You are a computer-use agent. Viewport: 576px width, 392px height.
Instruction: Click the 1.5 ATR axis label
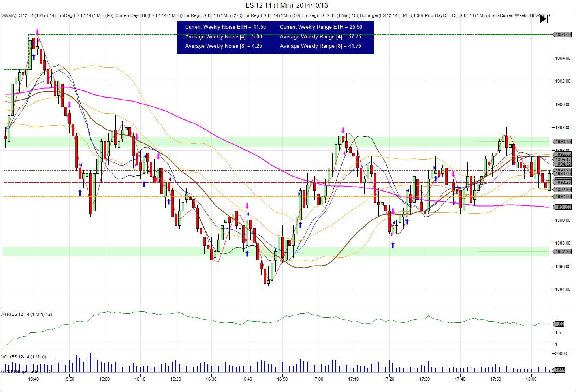[x=558, y=333]
